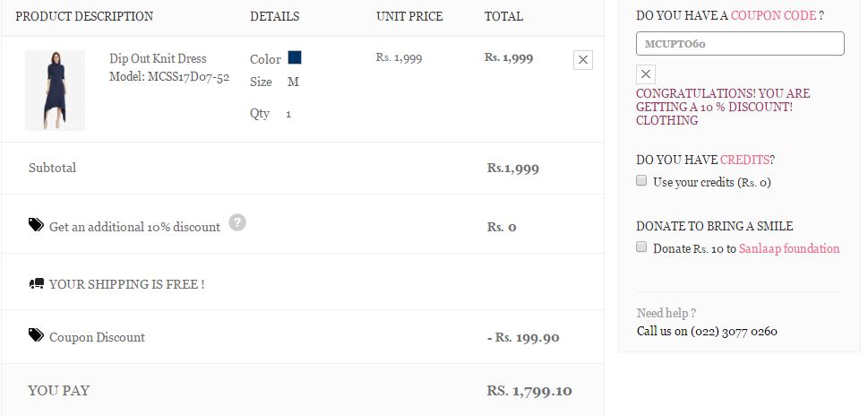
Task: Open the dress product thumbnail
Action: click(55, 91)
